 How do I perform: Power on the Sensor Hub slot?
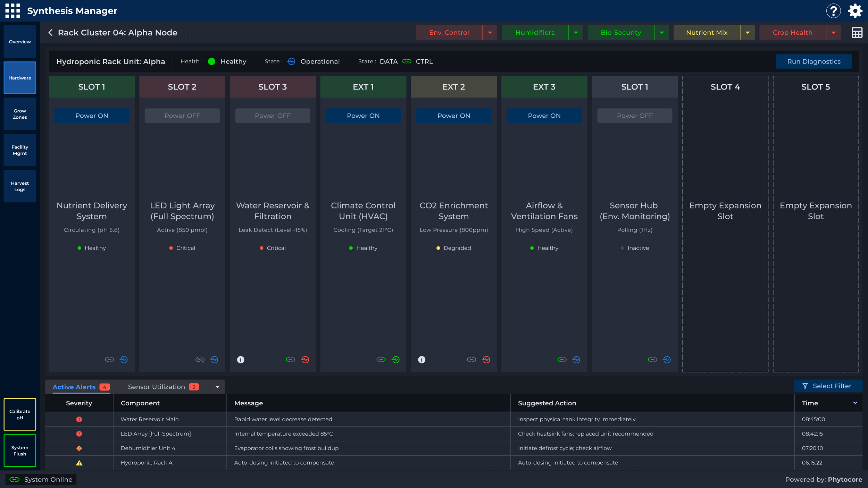tap(634, 116)
